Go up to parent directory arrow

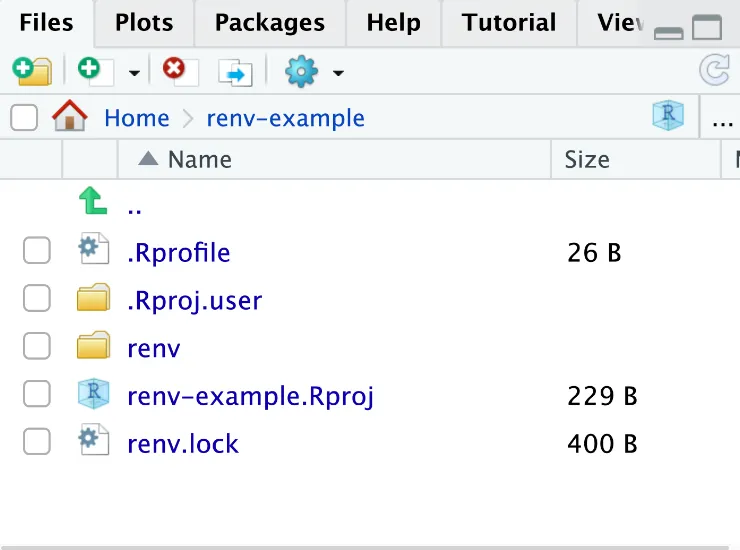pyautogui.click(x=93, y=205)
